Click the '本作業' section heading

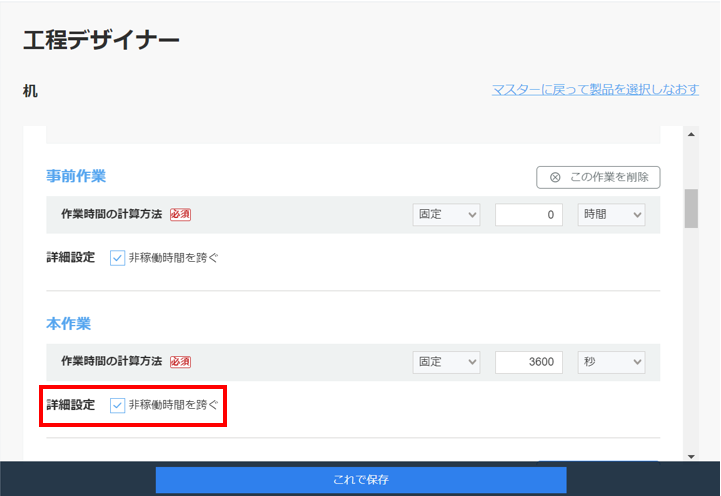[69, 324]
